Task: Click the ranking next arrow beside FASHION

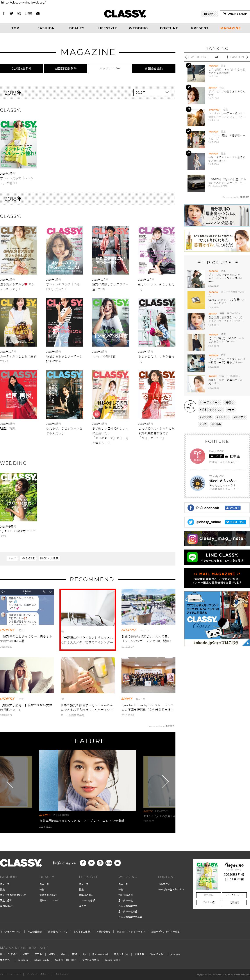Action: pos(247,57)
